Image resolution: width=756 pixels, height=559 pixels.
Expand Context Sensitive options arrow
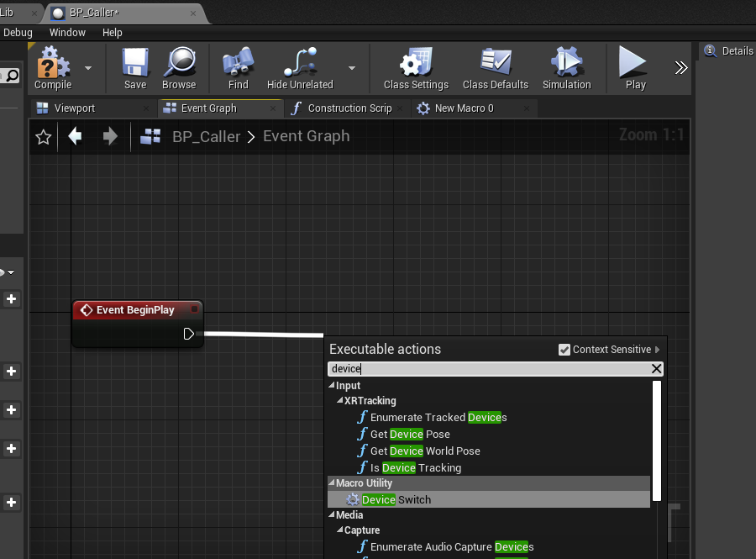657,350
